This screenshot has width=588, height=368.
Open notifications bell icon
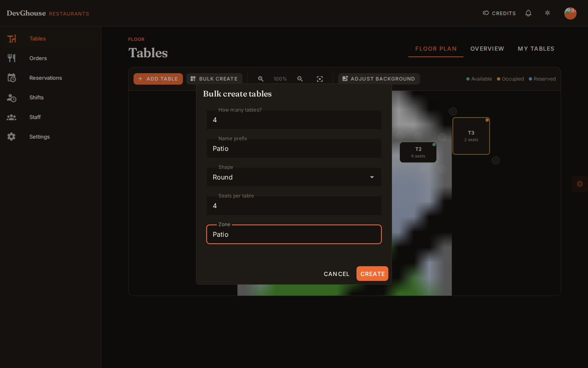(528, 13)
